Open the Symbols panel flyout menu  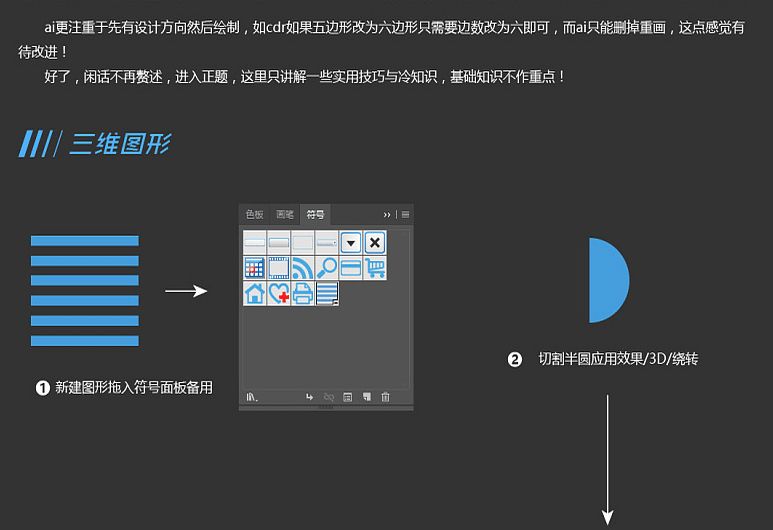click(x=405, y=214)
